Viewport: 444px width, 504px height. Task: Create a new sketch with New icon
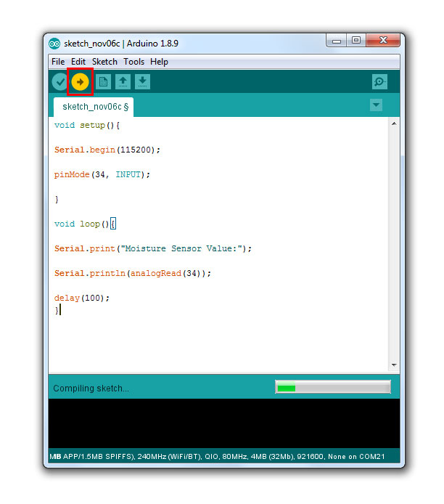tap(103, 81)
